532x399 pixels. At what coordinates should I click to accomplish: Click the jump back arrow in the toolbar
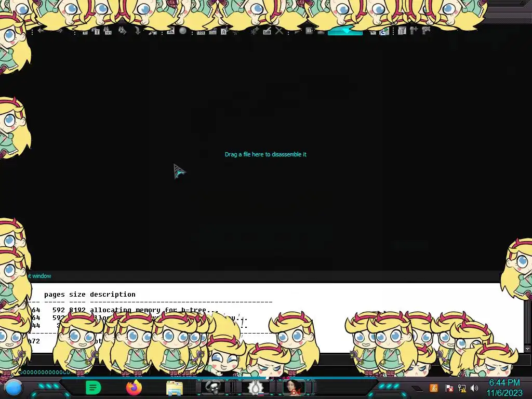pos(41,31)
